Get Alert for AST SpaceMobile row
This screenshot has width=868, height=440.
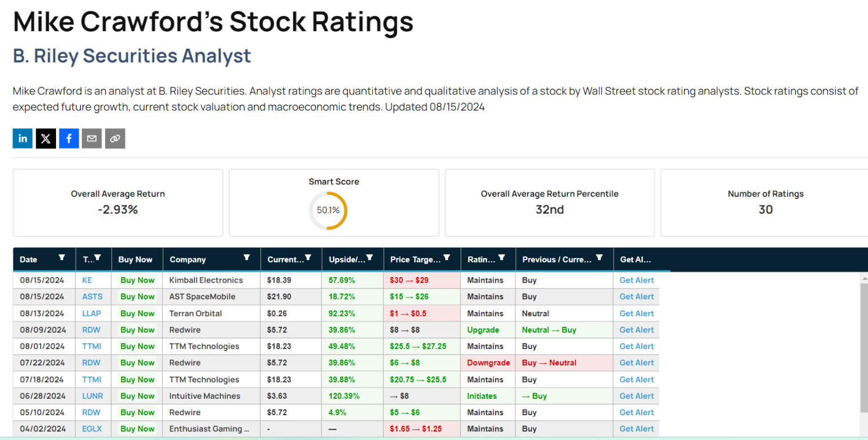click(636, 296)
